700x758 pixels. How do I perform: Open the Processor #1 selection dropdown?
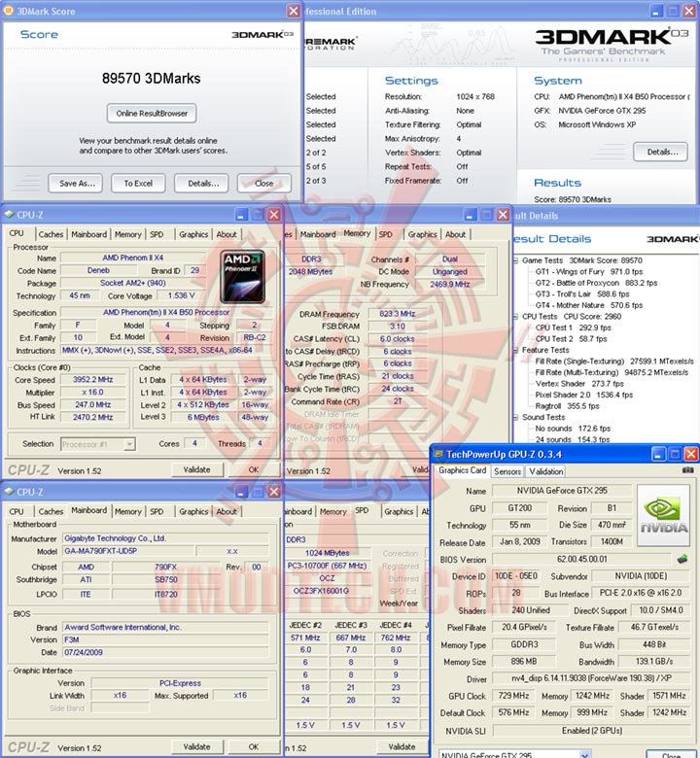point(129,444)
